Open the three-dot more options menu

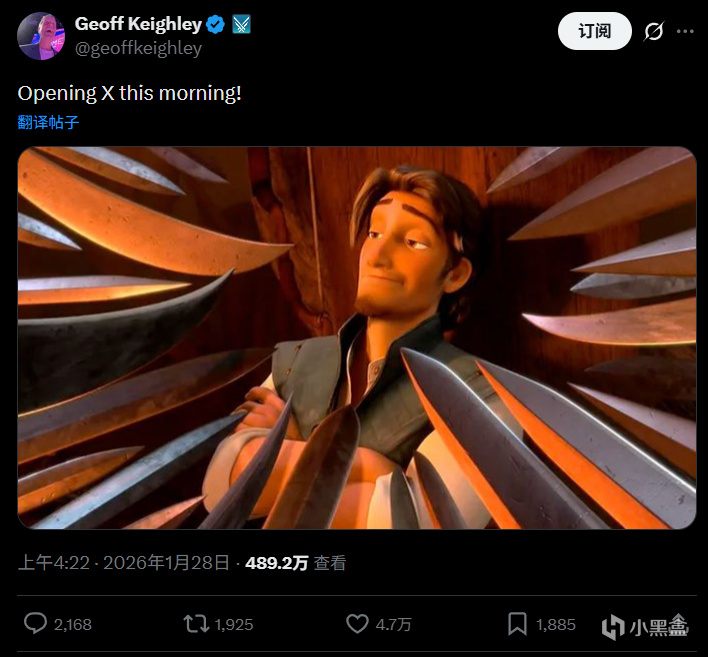click(x=685, y=31)
